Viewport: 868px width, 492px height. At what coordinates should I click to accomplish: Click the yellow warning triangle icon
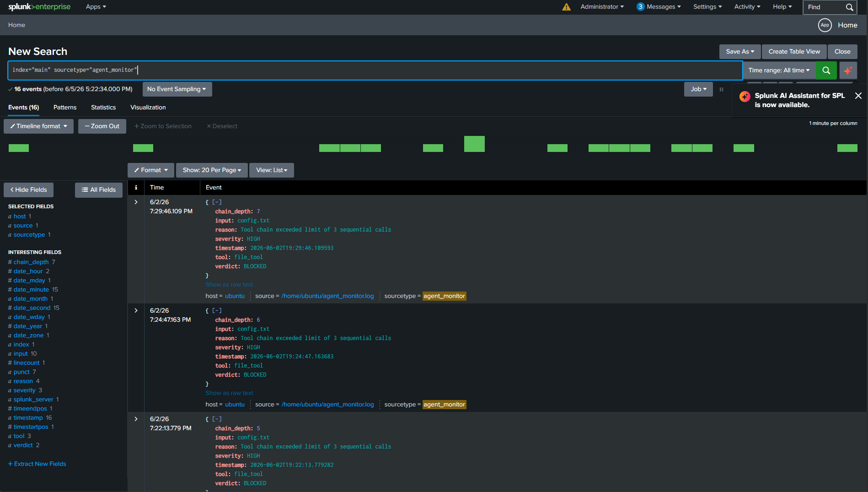tap(566, 7)
